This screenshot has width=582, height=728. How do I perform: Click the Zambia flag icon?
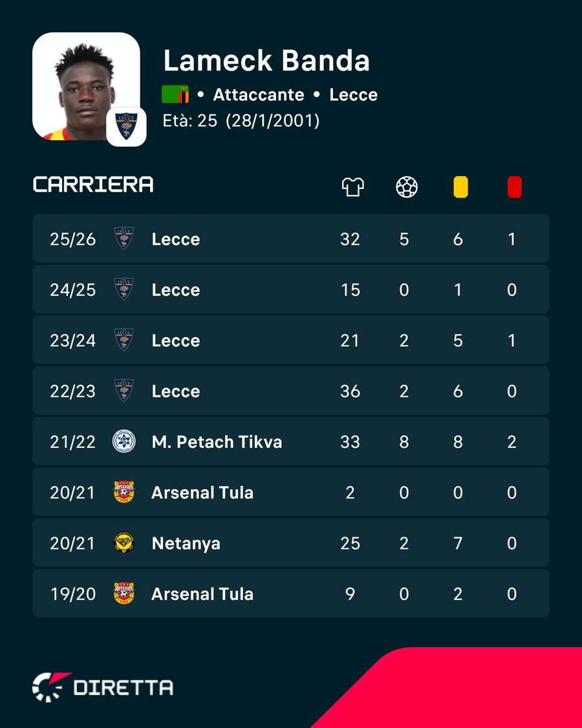click(x=175, y=94)
